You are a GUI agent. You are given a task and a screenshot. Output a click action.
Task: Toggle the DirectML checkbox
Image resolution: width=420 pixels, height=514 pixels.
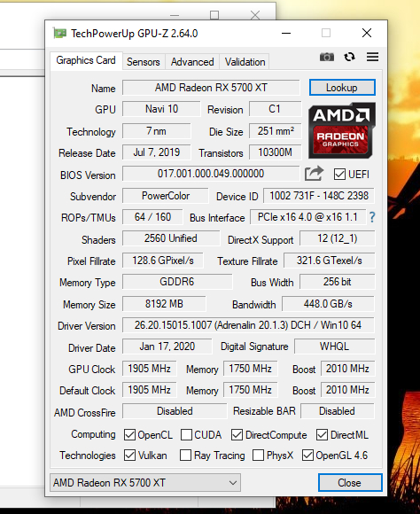322,434
